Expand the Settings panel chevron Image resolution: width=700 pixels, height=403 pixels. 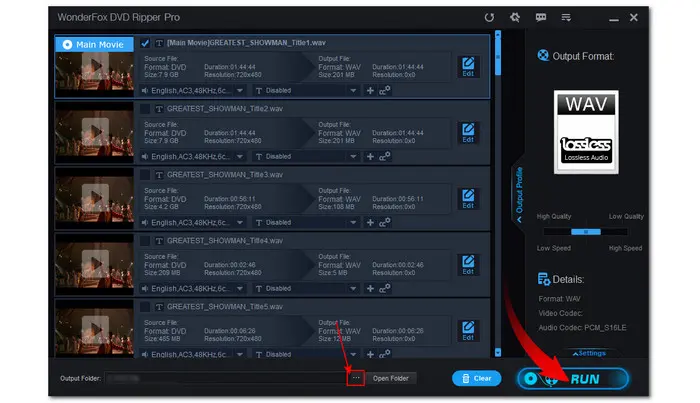589,353
